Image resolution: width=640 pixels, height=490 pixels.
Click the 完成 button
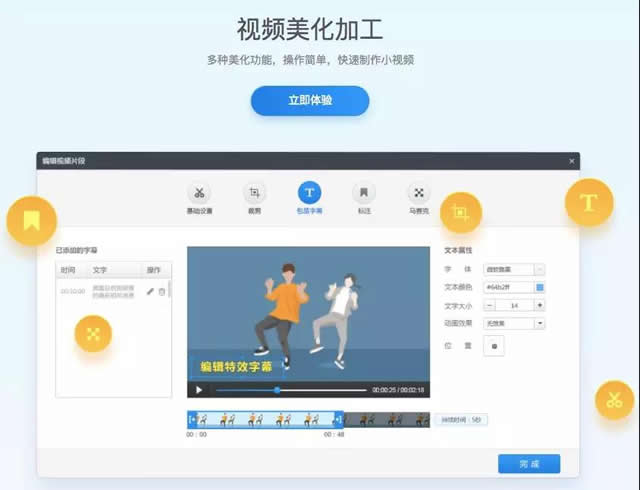pyautogui.click(x=529, y=463)
